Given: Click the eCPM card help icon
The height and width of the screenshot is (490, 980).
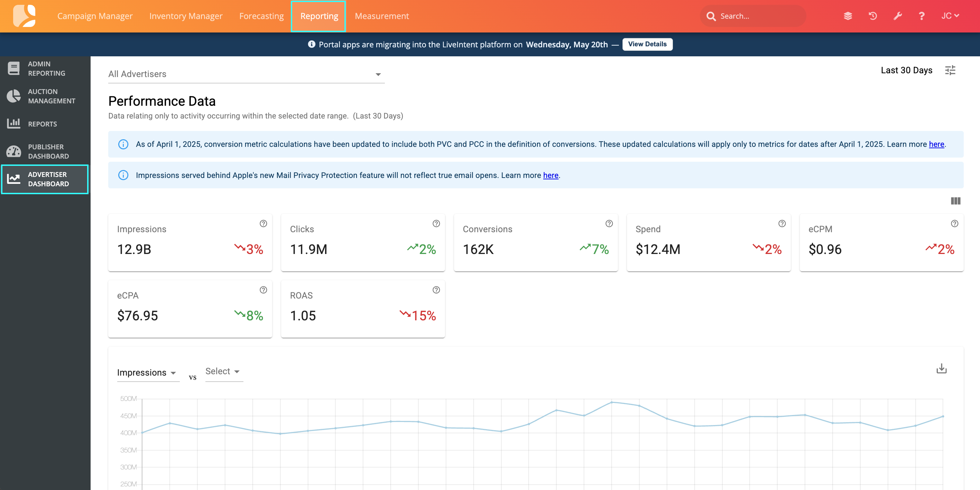Looking at the screenshot, I should (x=954, y=224).
